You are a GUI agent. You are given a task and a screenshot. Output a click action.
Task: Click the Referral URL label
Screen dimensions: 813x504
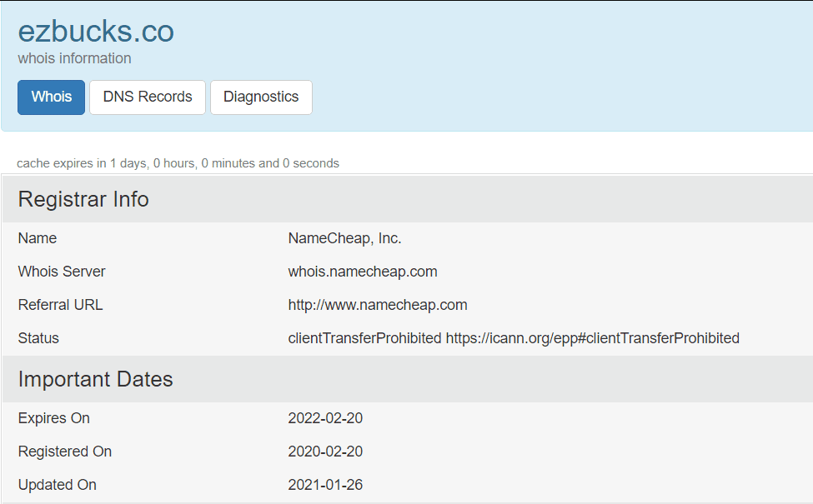[x=60, y=305]
